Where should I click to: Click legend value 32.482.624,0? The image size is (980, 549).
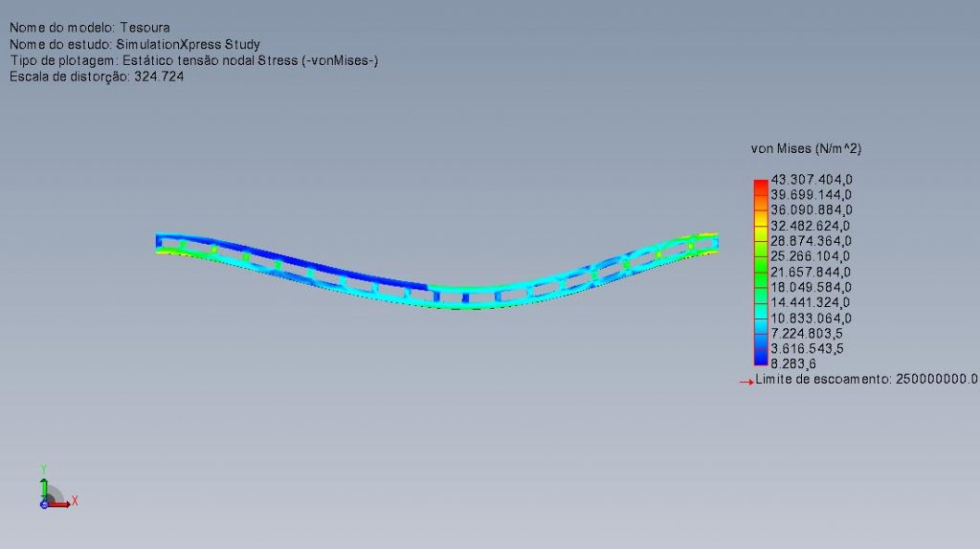[812, 226]
